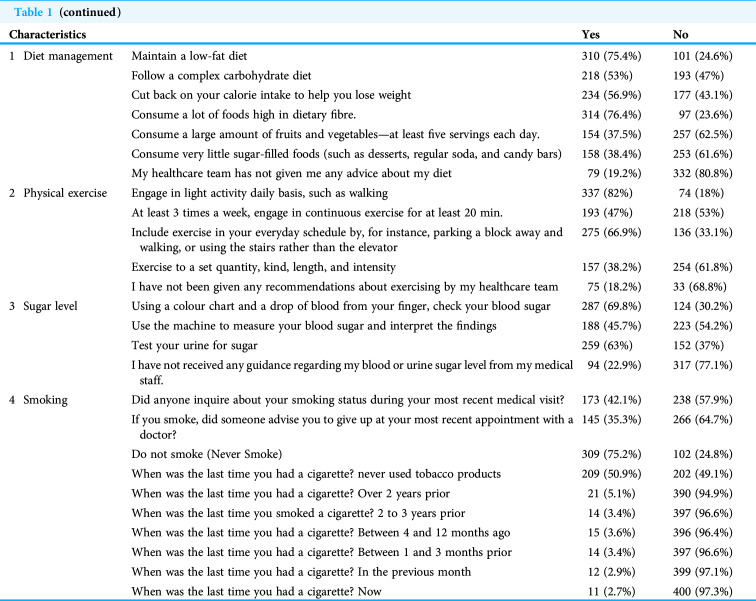Image resolution: width=756 pixels, height=601 pixels.
Task: Click the blue 'Table 1' link
Action: click(33, 12)
